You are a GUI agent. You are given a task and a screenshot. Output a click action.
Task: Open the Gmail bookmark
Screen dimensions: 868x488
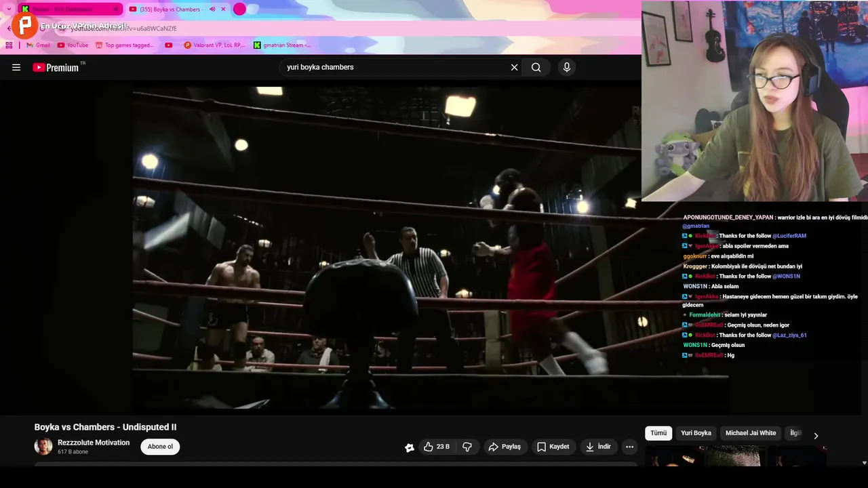(x=38, y=45)
